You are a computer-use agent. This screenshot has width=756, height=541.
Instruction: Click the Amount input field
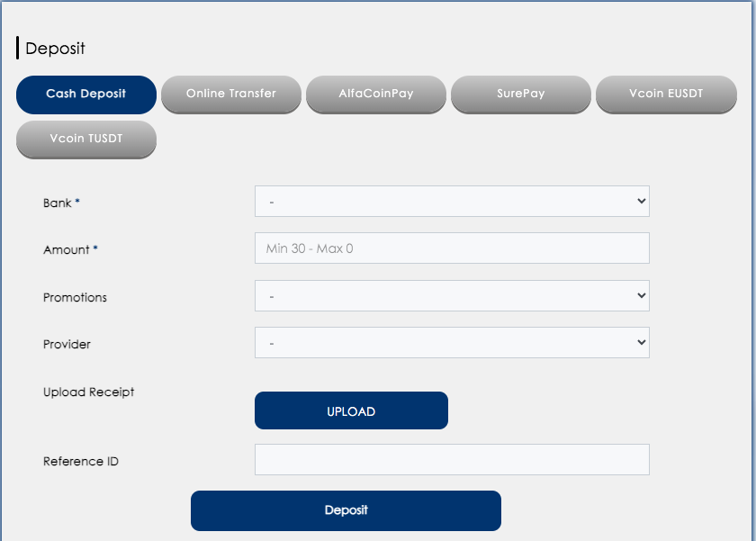point(452,248)
